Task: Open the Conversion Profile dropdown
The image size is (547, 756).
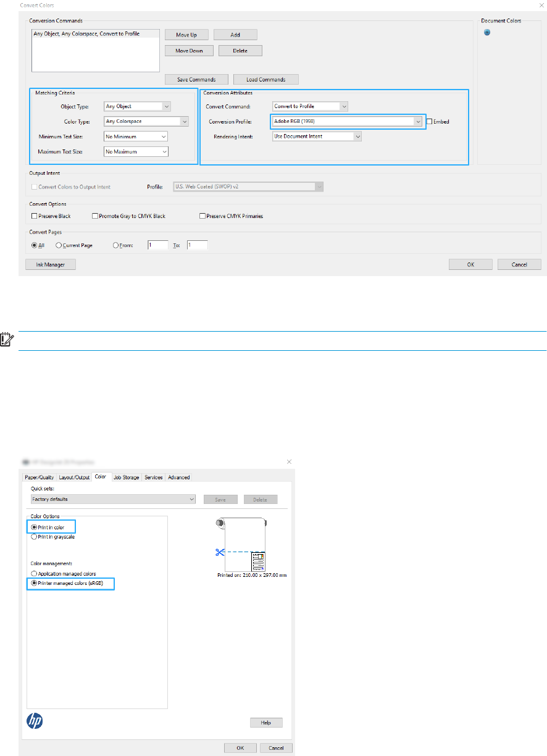Action: pyautogui.click(x=417, y=121)
